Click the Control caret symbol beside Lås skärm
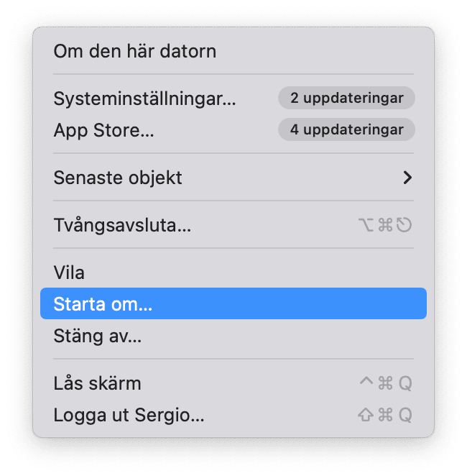This screenshot has height=476, width=467. pyautogui.click(x=366, y=383)
